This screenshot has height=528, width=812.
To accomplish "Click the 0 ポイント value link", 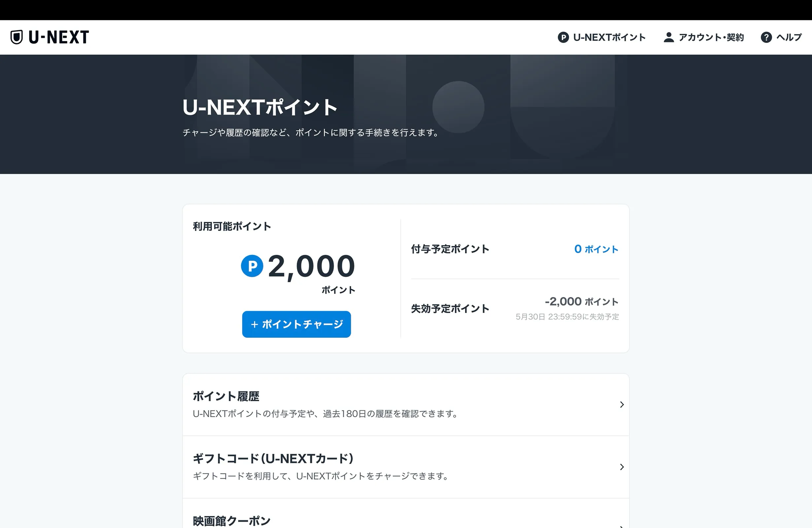I will click(x=596, y=249).
